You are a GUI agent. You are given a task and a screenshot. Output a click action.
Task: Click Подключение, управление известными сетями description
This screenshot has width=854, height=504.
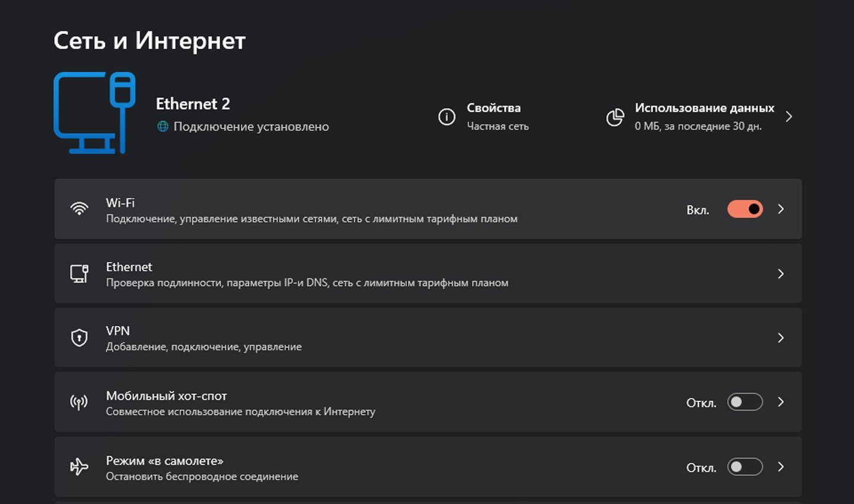(312, 219)
